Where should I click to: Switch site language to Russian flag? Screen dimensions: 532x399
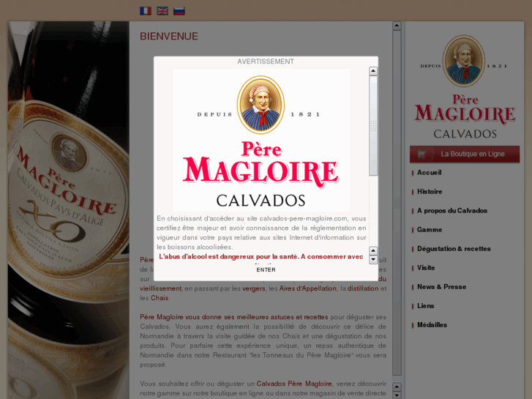179,11
